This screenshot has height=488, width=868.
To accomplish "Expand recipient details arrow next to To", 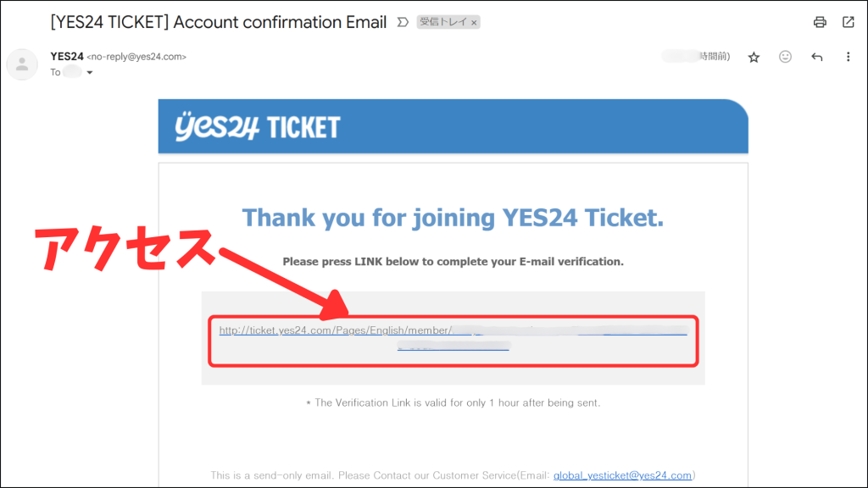I will point(90,73).
